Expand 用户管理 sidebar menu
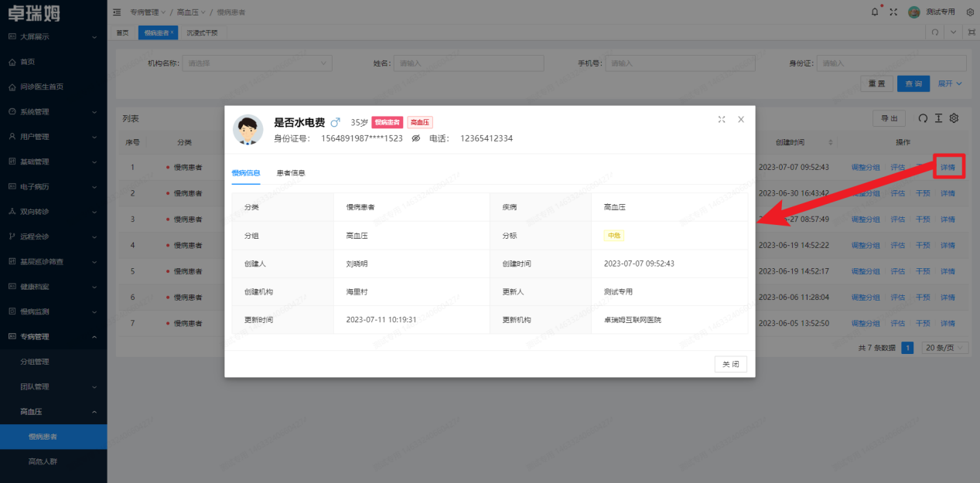The image size is (980, 483). 53,137
